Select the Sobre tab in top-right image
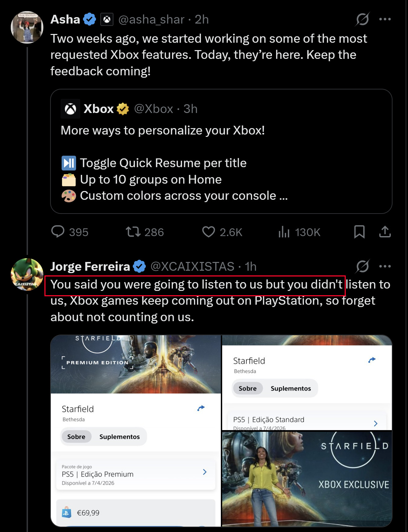The height and width of the screenshot is (532, 408). (x=247, y=388)
